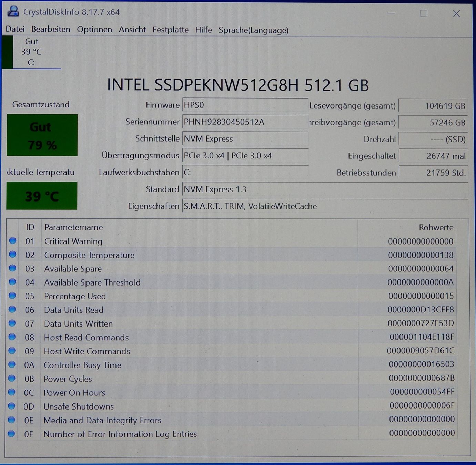Click raw value 00000000000138

421,255
